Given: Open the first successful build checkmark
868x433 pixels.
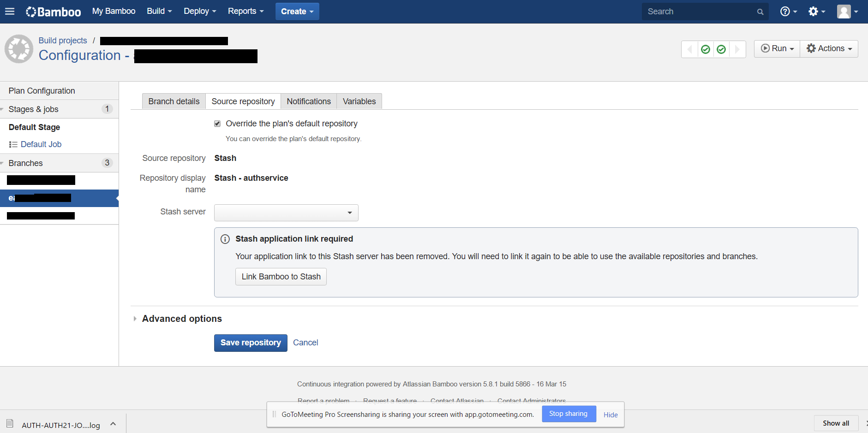Looking at the screenshot, I should 706,49.
